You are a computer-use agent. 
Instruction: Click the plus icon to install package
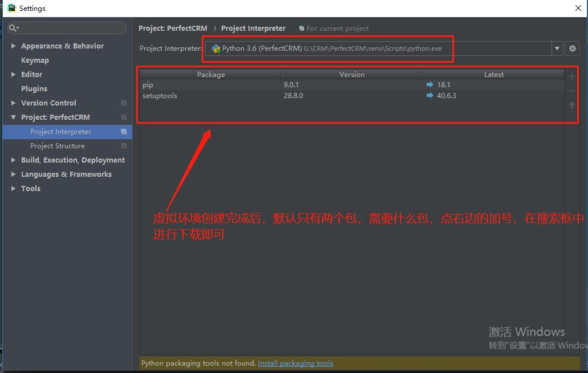(x=572, y=76)
